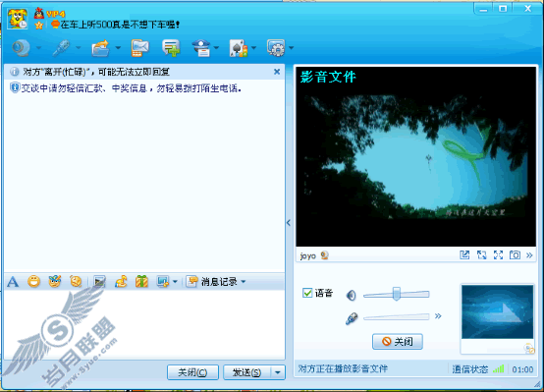
Task: Take a snapshot of the video
Action: coord(515,255)
